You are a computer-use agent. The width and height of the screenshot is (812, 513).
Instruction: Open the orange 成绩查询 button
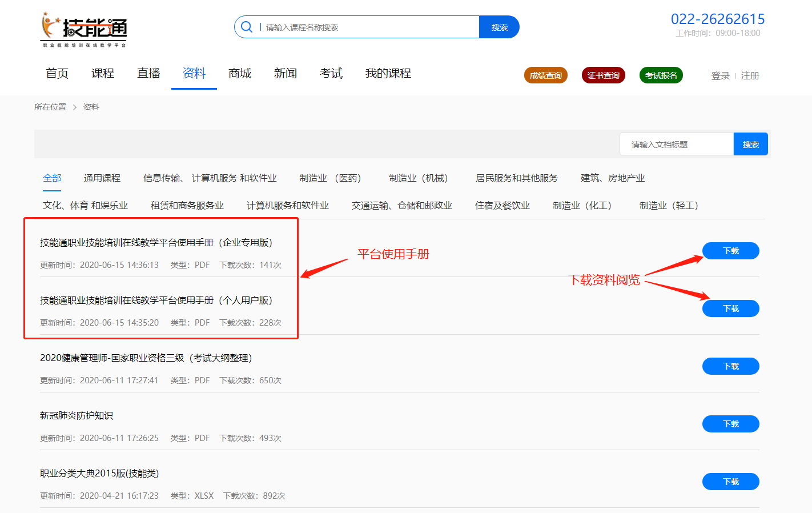tap(545, 75)
